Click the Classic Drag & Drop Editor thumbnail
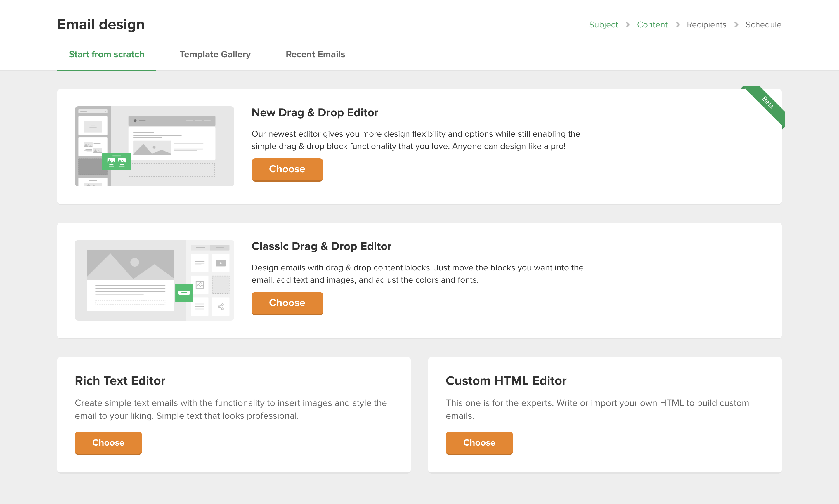The height and width of the screenshot is (504, 839). click(154, 280)
